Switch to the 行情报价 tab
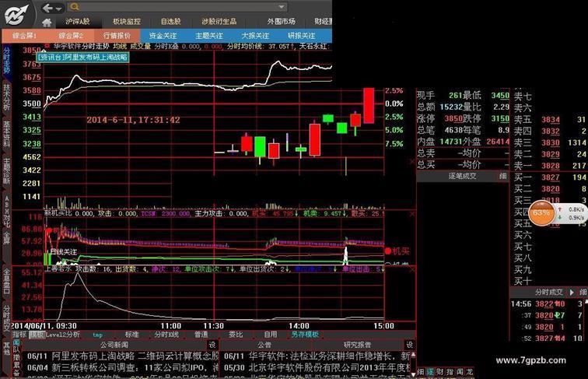 [x=117, y=36]
